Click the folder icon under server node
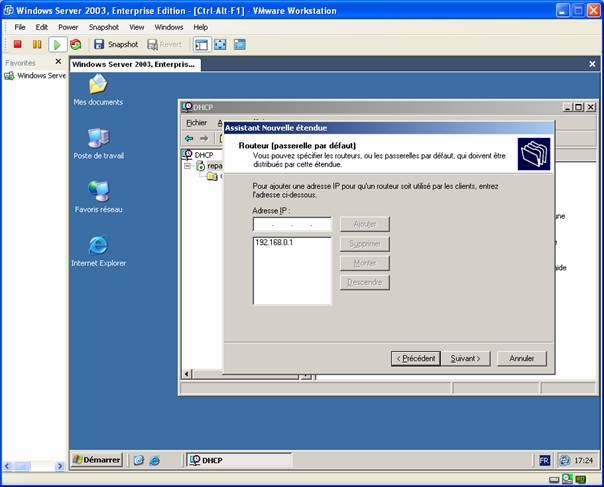This screenshot has height=487, width=604. coord(212,176)
